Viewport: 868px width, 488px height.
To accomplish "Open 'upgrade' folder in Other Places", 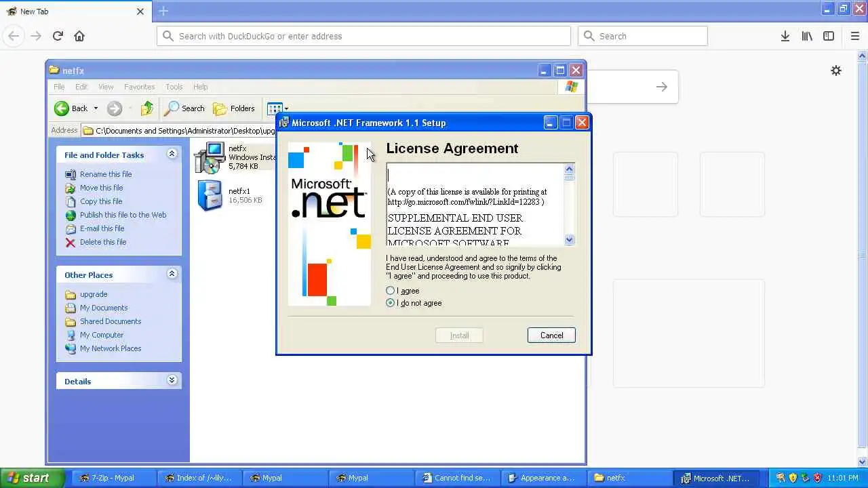I will pyautogui.click(x=94, y=294).
